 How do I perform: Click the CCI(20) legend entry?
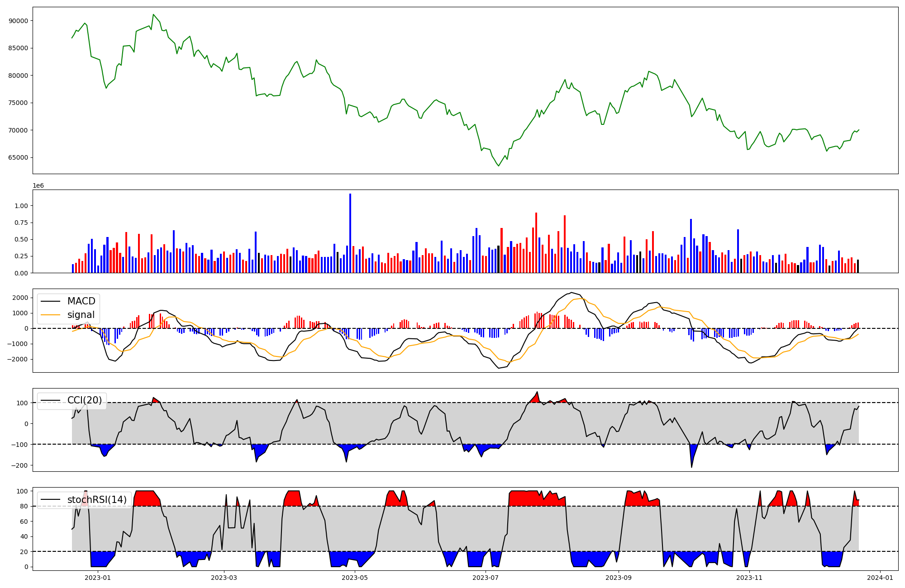pyautogui.click(x=85, y=400)
